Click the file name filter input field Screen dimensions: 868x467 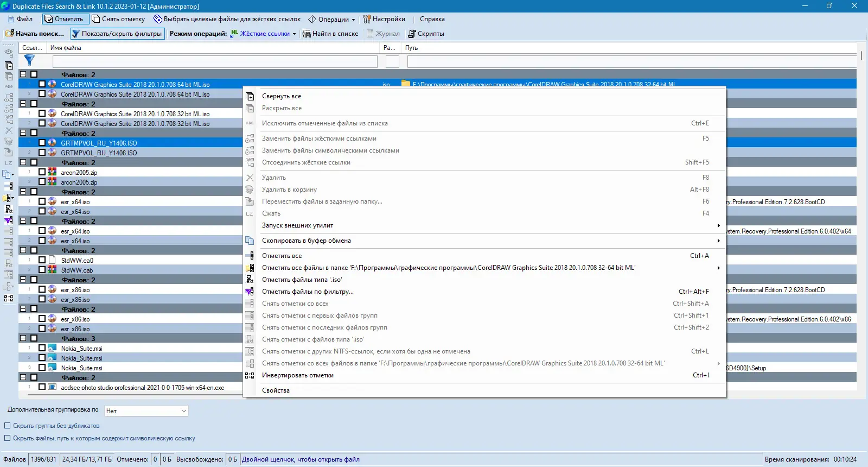click(x=215, y=61)
